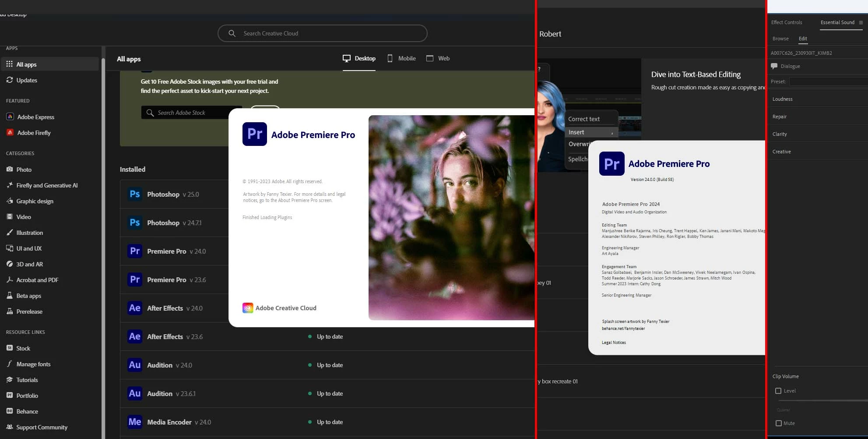Viewport: 868px width, 439px height.
Task: Click the After Effects v 24.0 app icon
Action: [x=135, y=308]
